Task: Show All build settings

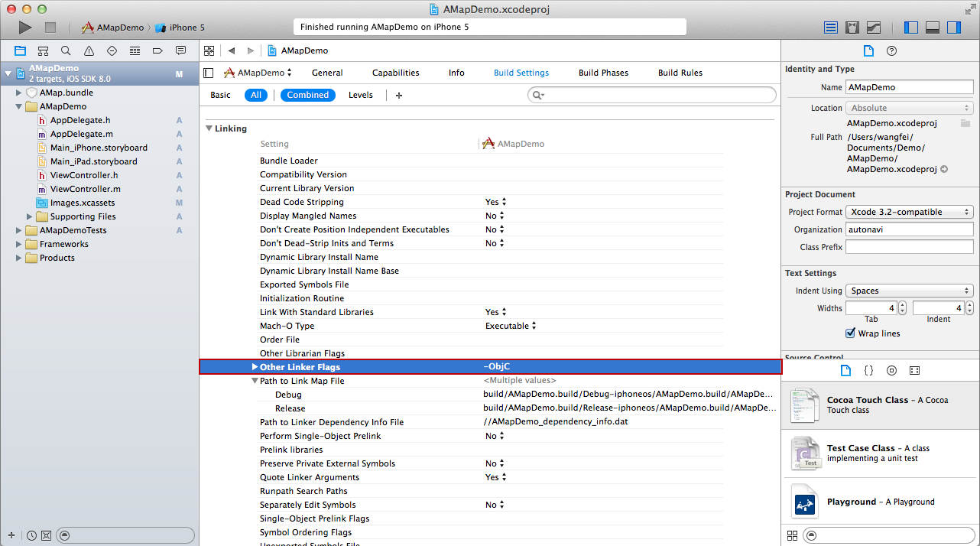Action: point(256,96)
